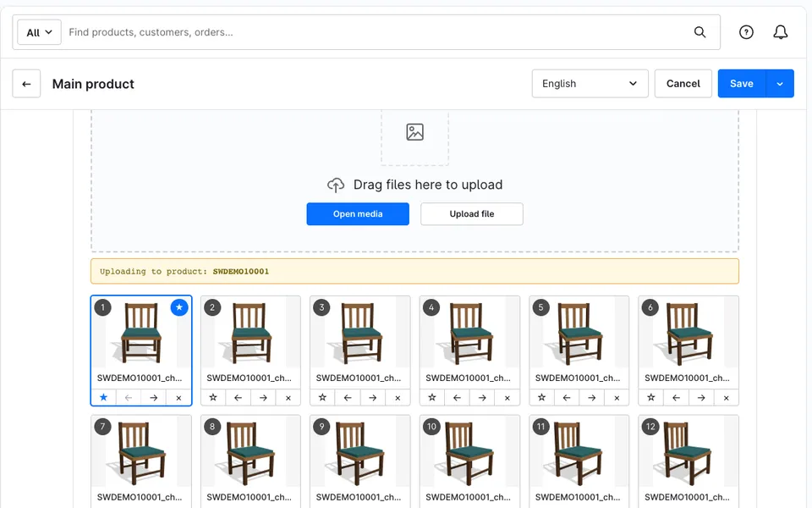Click the Save button

point(742,84)
